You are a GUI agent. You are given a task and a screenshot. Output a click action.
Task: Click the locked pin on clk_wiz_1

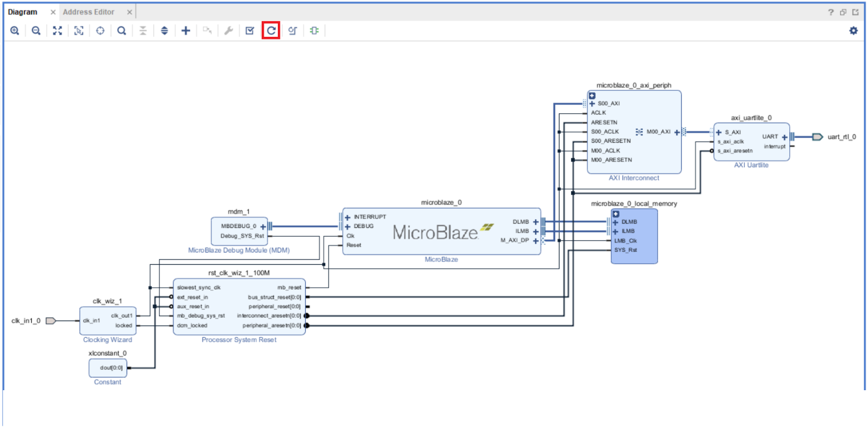124,325
